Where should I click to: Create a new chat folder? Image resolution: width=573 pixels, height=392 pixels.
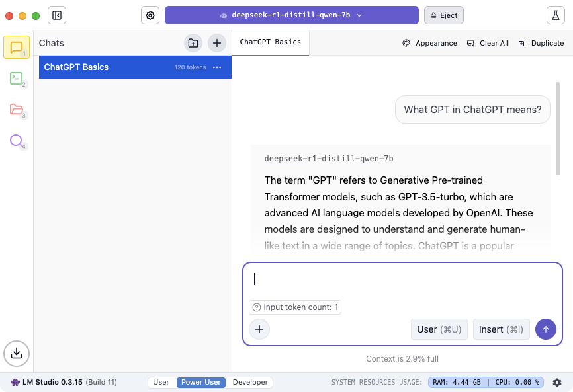pyautogui.click(x=193, y=43)
